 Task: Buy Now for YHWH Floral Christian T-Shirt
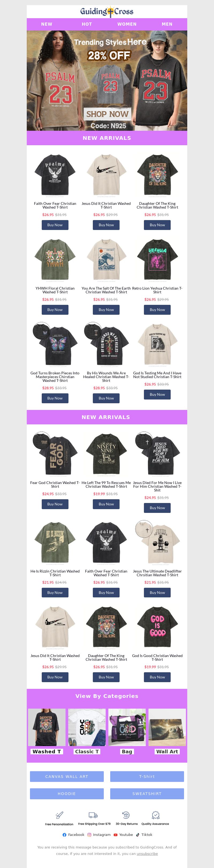pos(55,310)
